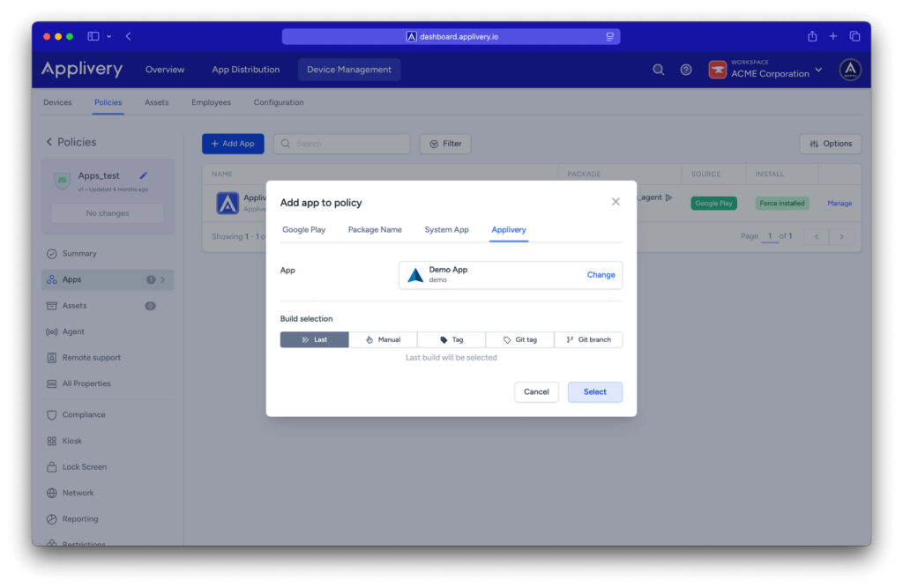The image size is (903, 588).
Task: Go back using the Policies chevron
Action: (49, 142)
